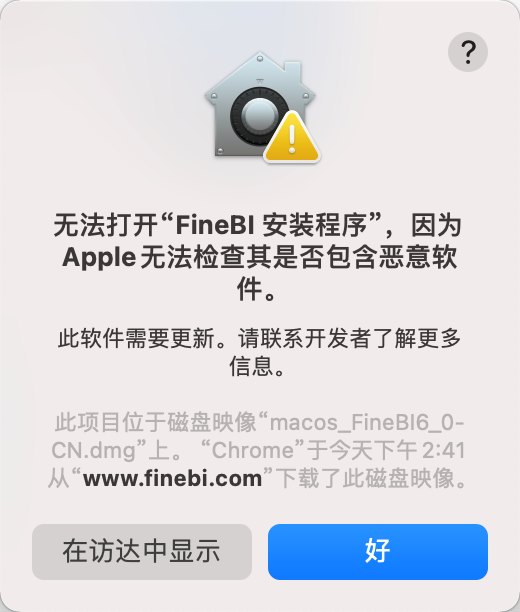The image size is (520, 612).
Task: Click the exclamation mark inside the warning triangle
Action: pyautogui.click(x=292, y=138)
